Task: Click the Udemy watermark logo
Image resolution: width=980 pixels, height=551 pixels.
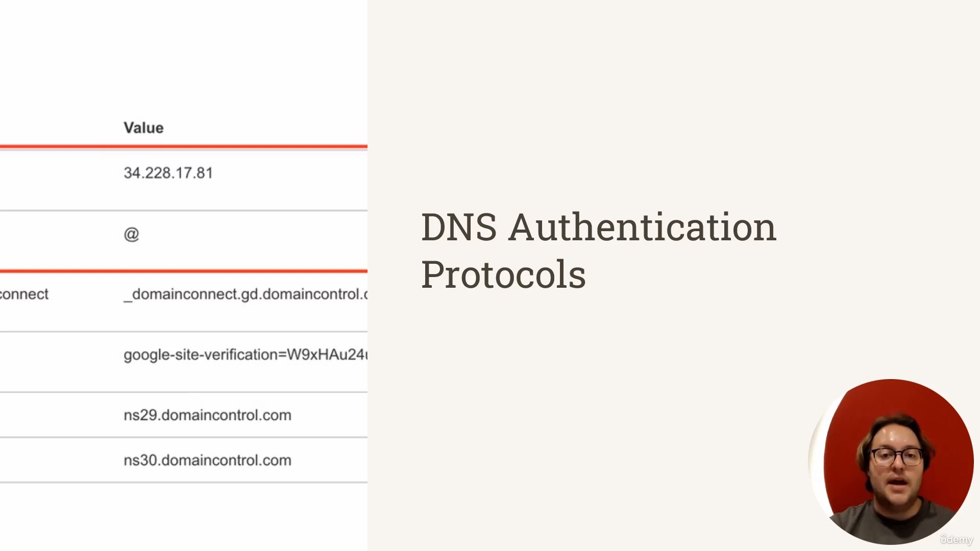Action: (x=957, y=539)
